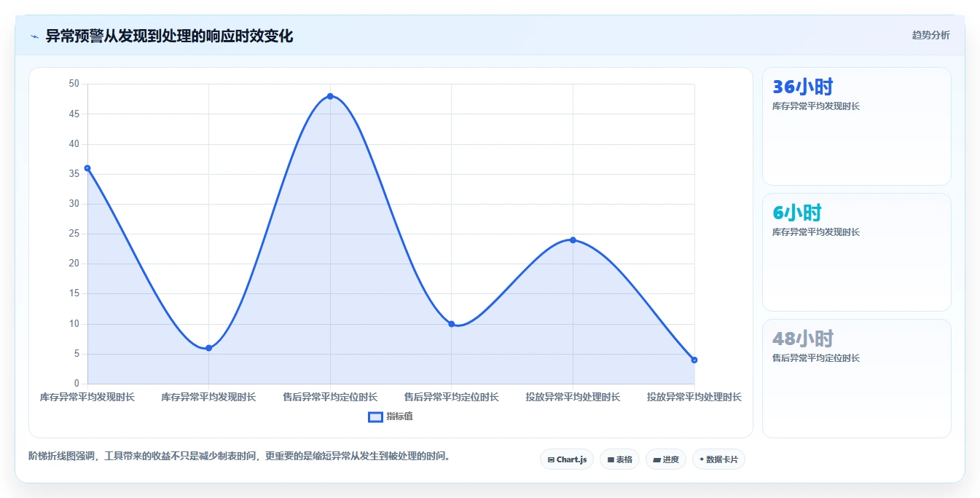Click the 6小时 card value
Screen dimensions: 980x498
[x=796, y=213]
